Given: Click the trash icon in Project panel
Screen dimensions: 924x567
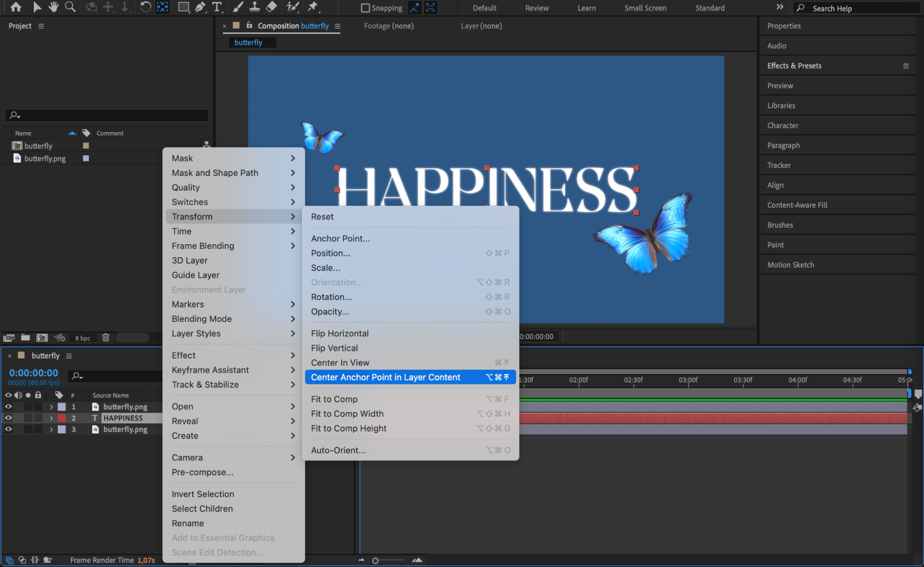Looking at the screenshot, I should [106, 338].
